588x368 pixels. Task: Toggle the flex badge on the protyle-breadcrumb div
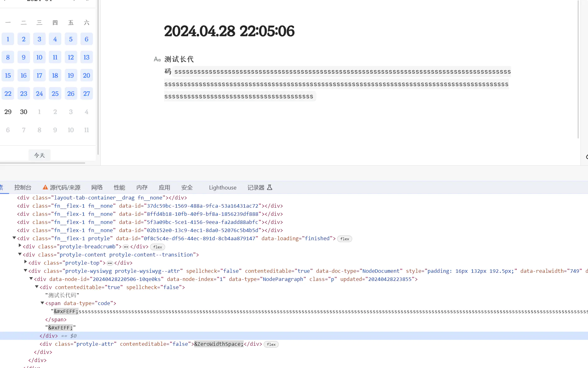point(157,247)
